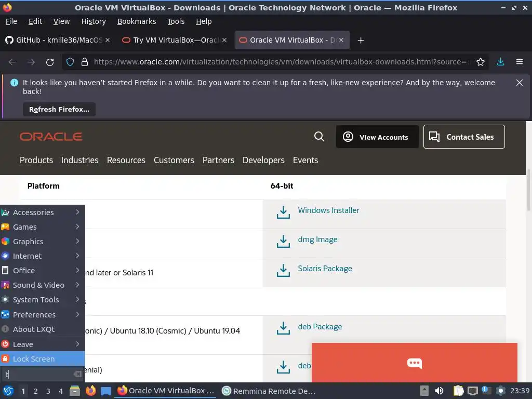Expand the System Tools submenu
The height and width of the screenshot is (399, 532).
click(43, 300)
